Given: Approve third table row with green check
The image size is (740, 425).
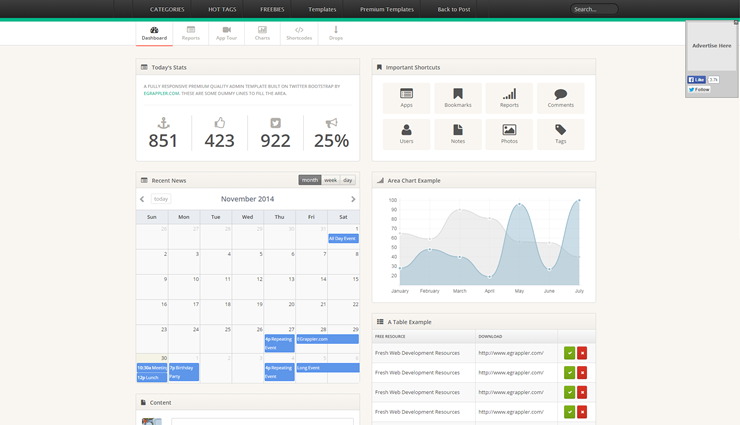Looking at the screenshot, I should [570, 392].
